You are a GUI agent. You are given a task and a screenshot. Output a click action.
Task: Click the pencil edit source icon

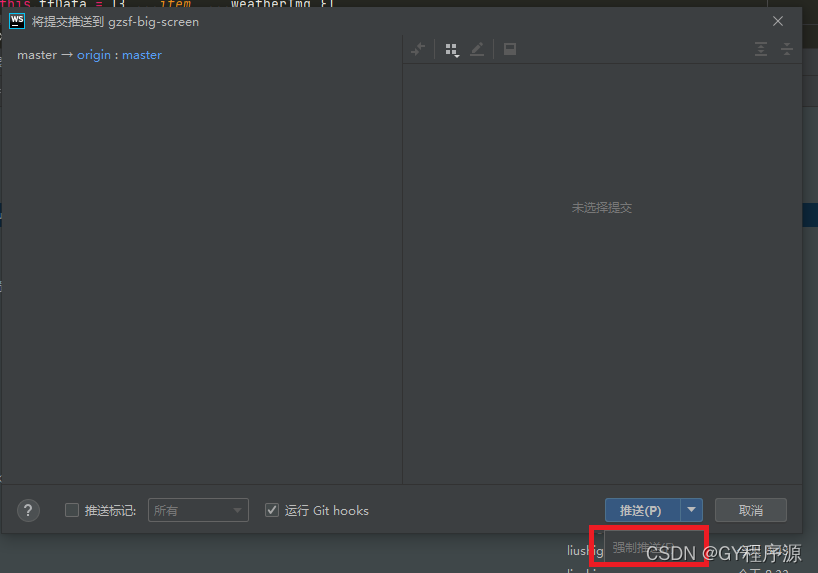477,50
